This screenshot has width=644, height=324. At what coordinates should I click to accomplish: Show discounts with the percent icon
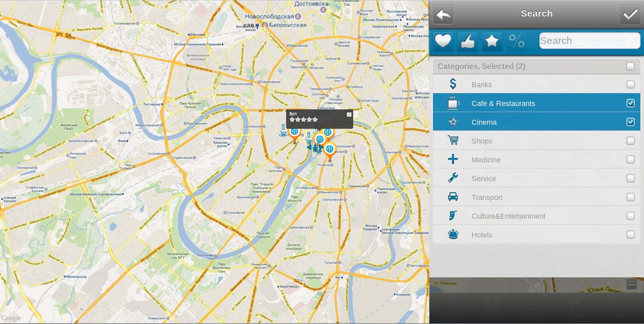pos(517,41)
